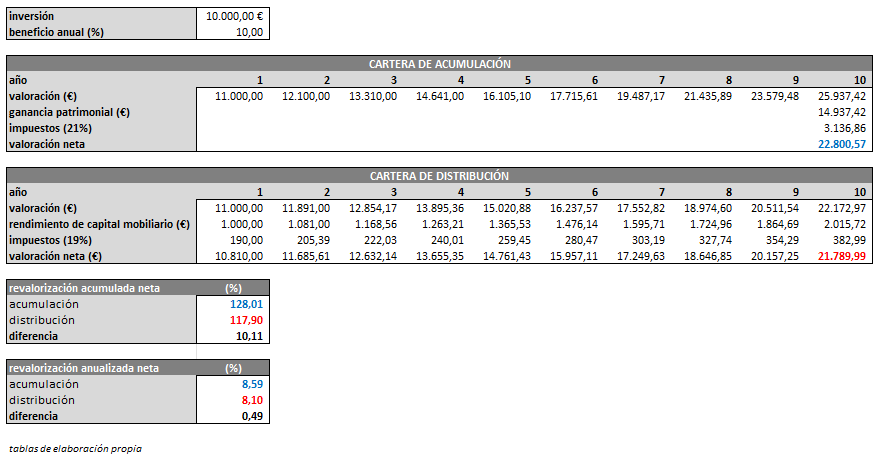This screenshot has width=883, height=462.
Task: Select rendimiento value 1.263,21 cell
Action: click(x=443, y=224)
